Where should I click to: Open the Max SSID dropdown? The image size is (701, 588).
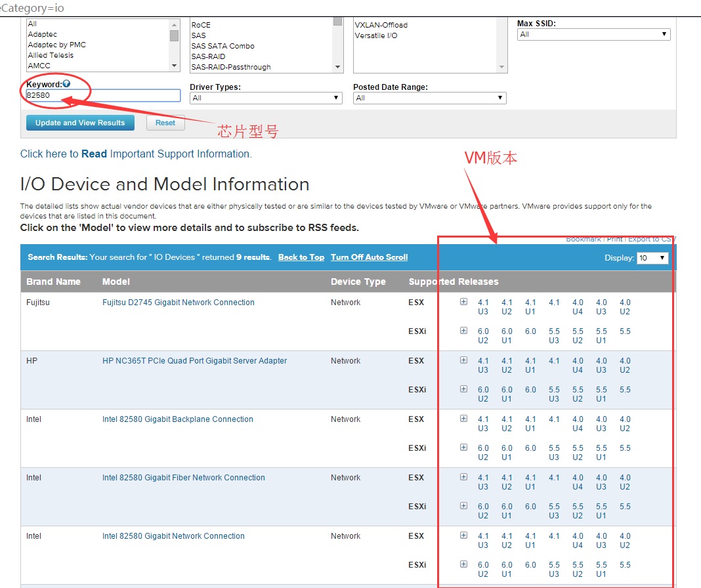click(x=593, y=34)
